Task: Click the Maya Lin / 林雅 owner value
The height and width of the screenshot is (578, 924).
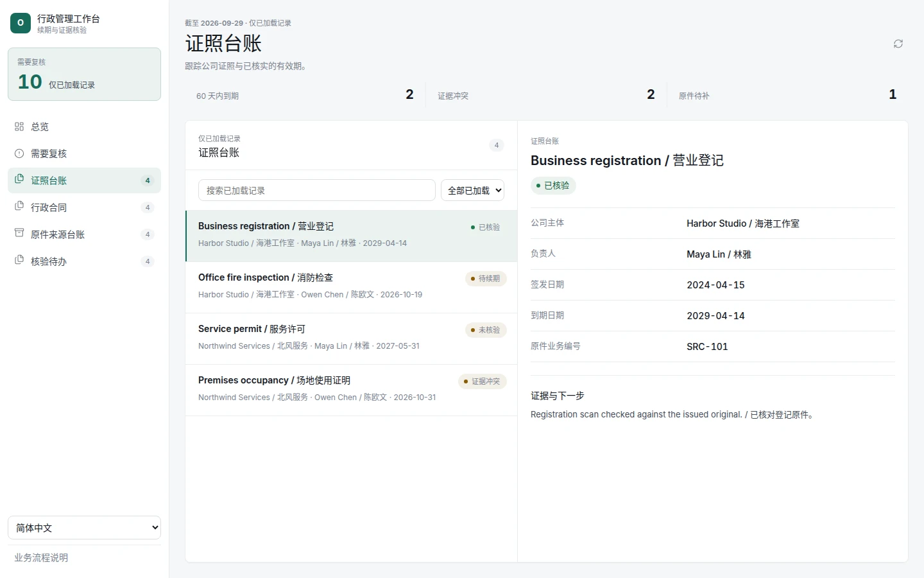Action: (x=719, y=254)
